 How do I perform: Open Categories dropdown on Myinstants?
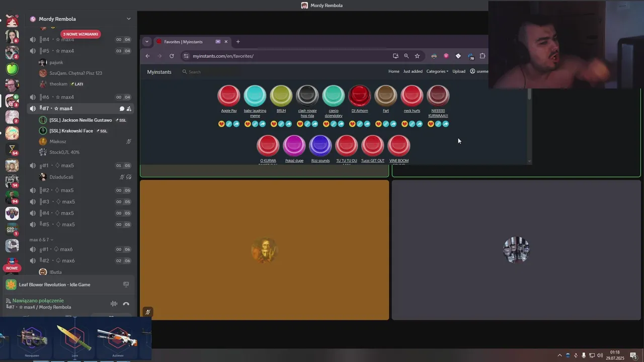point(437,71)
